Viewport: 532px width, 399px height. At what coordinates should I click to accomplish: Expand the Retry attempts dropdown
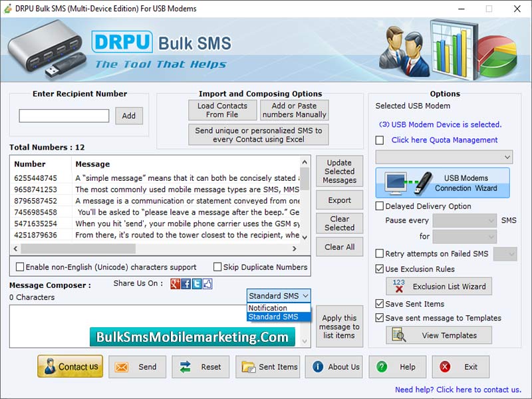[507, 254]
